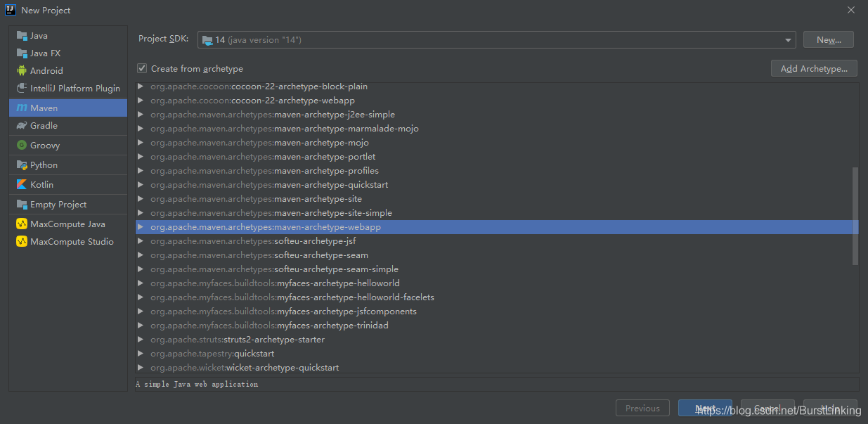This screenshot has height=424, width=868.
Task: Select MaxCompute Java project type
Action: (x=68, y=224)
